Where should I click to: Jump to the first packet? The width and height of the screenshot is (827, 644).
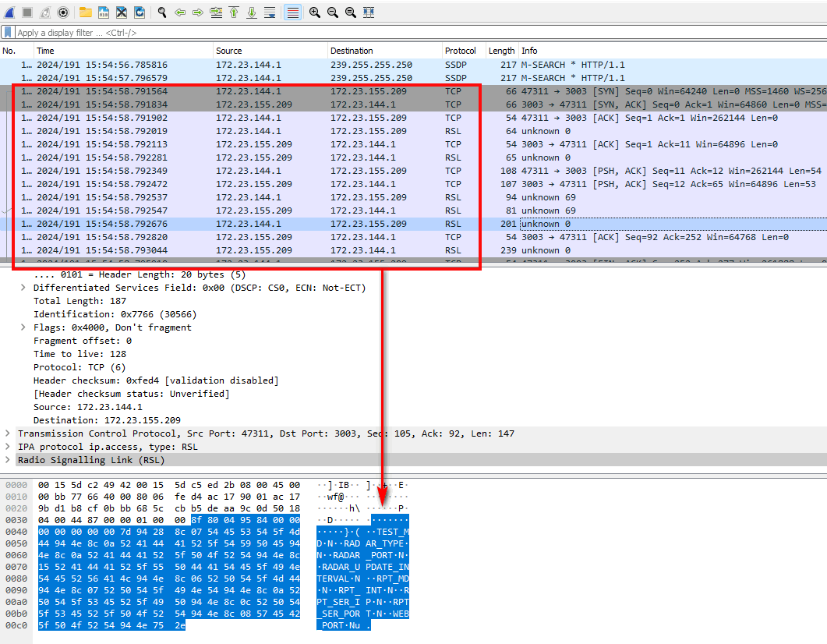point(234,12)
